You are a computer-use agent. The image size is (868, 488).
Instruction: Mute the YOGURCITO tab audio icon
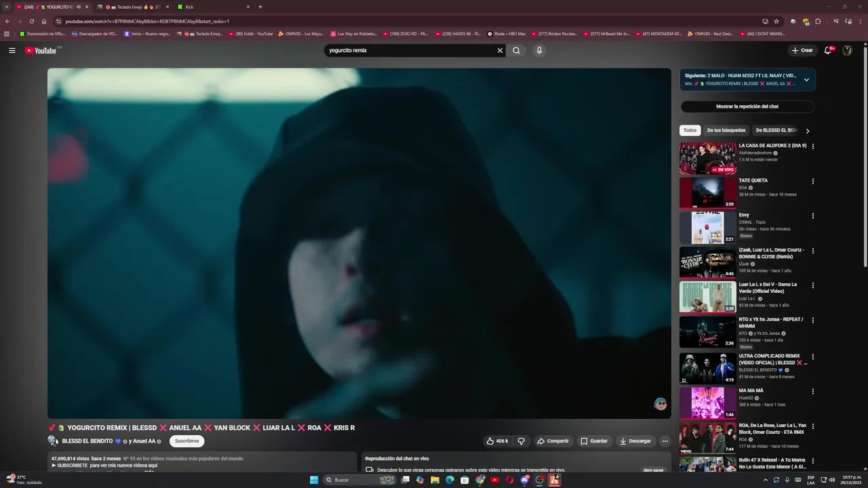pyautogui.click(x=78, y=7)
